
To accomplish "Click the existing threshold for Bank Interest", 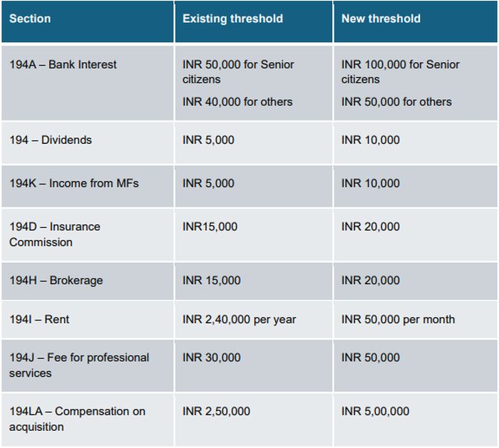I will point(238,83).
